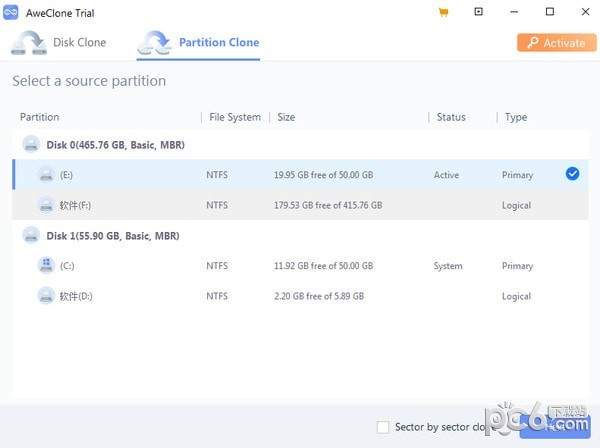Click the Disk 0 drive icon
This screenshot has width=600, height=448.
[x=31, y=145]
